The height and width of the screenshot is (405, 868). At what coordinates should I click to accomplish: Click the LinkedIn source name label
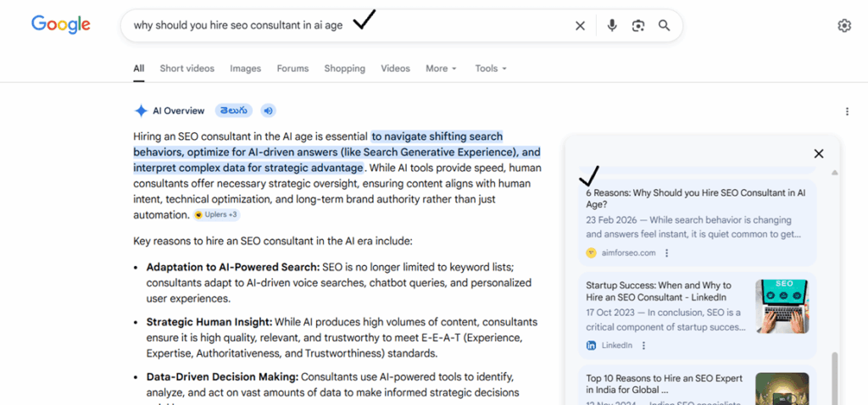point(617,345)
